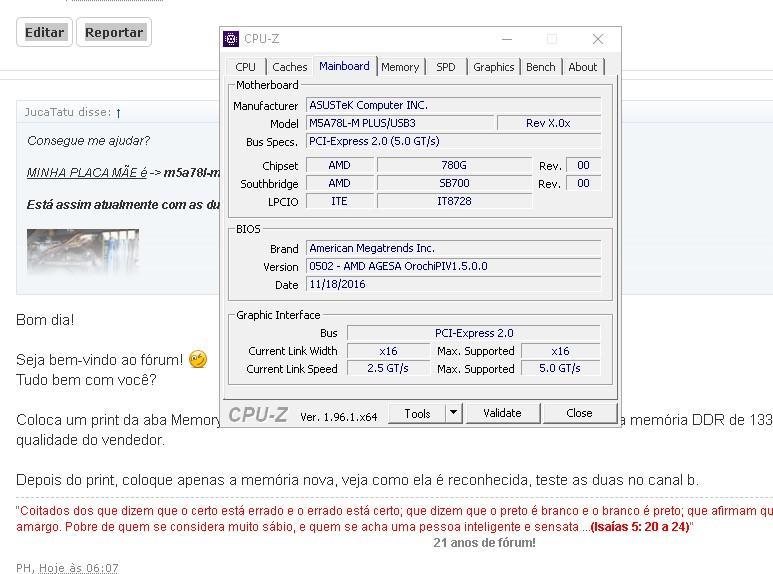Open the Memory tab
The width and height of the screenshot is (773, 574).
coord(400,67)
